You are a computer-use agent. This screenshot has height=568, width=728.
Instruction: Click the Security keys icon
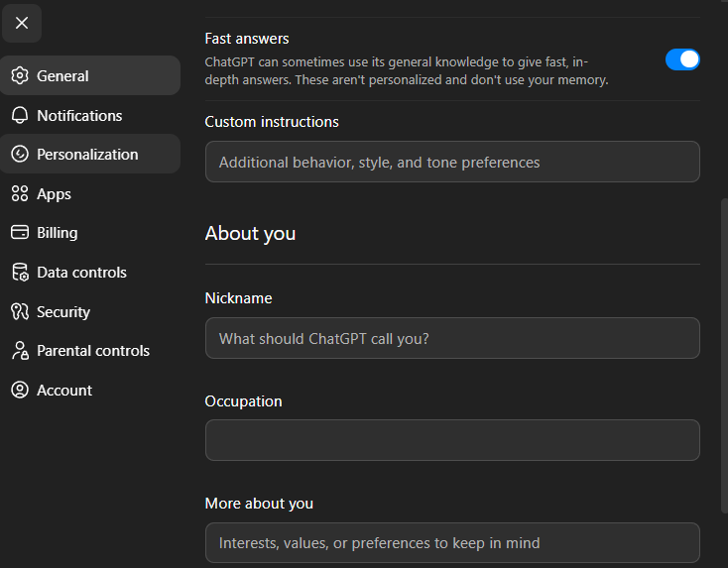pos(20,311)
